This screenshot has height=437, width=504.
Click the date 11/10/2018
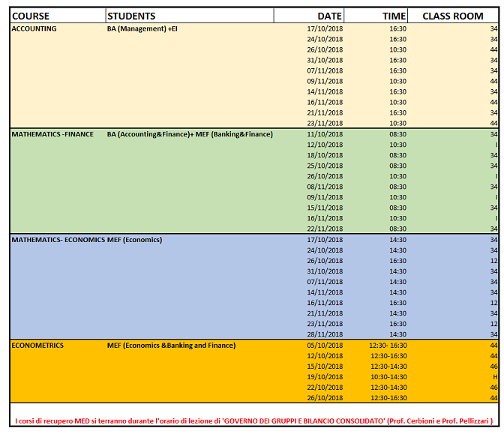[x=325, y=134]
